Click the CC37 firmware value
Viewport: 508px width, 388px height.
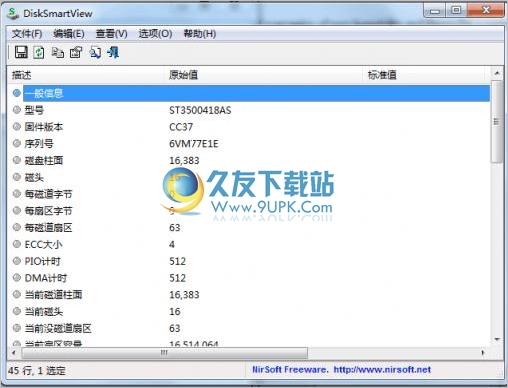coord(181,127)
